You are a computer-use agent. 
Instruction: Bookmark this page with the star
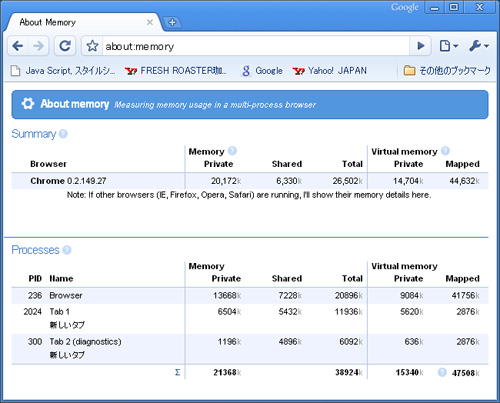point(92,46)
